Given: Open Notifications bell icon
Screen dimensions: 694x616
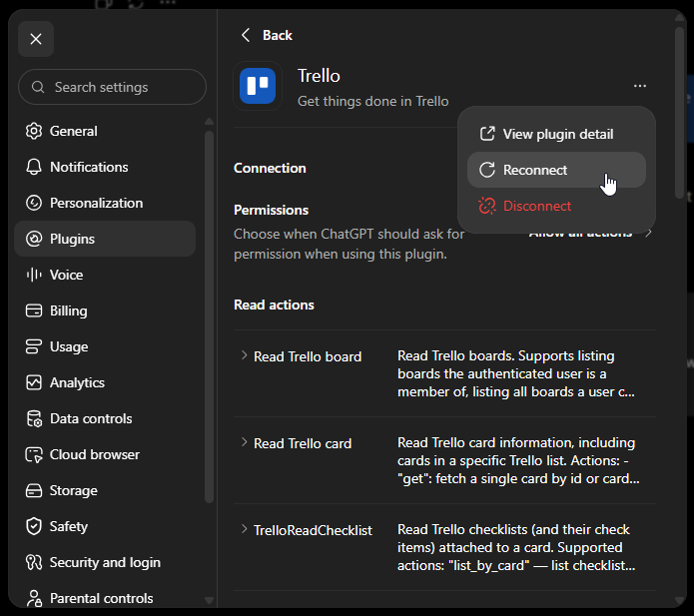Looking at the screenshot, I should tap(34, 167).
